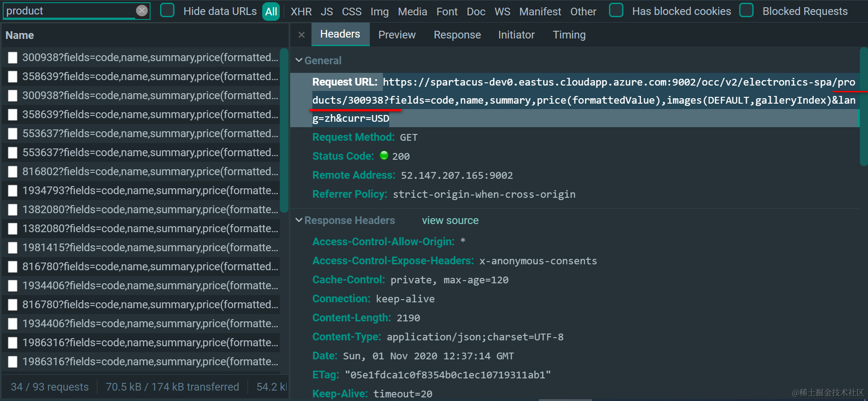Collapse the Response Headers section
868x401 pixels.
tap(299, 220)
